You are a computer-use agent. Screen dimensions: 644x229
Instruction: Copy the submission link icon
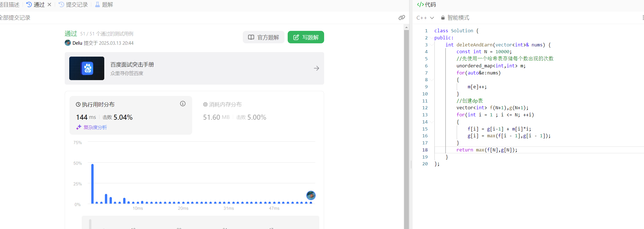402,18
